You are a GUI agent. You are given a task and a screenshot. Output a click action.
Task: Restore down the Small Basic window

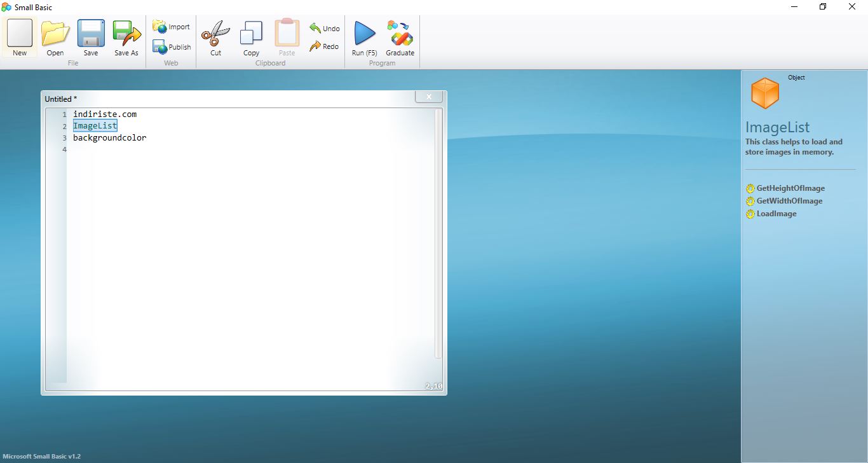(x=823, y=7)
